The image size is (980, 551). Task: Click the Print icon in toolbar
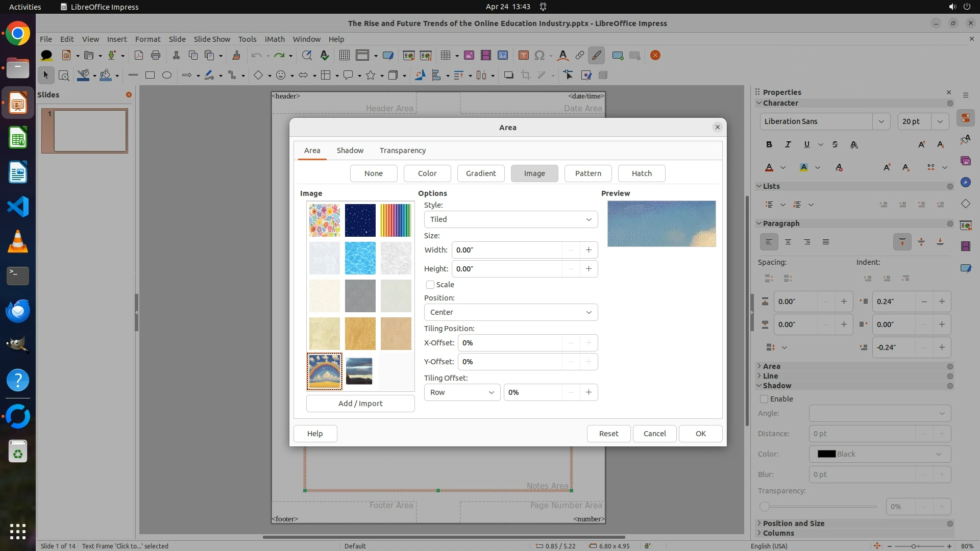[156, 56]
